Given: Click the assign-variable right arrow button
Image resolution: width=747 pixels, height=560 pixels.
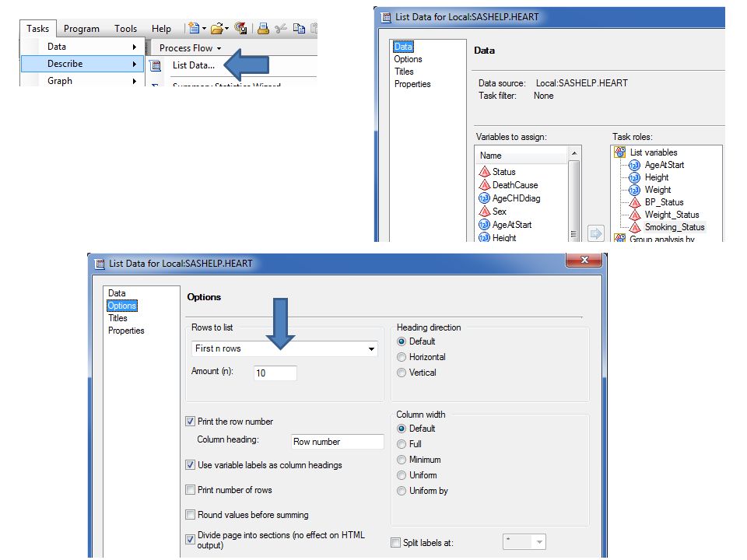Looking at the screenshot, I should 595,233.
